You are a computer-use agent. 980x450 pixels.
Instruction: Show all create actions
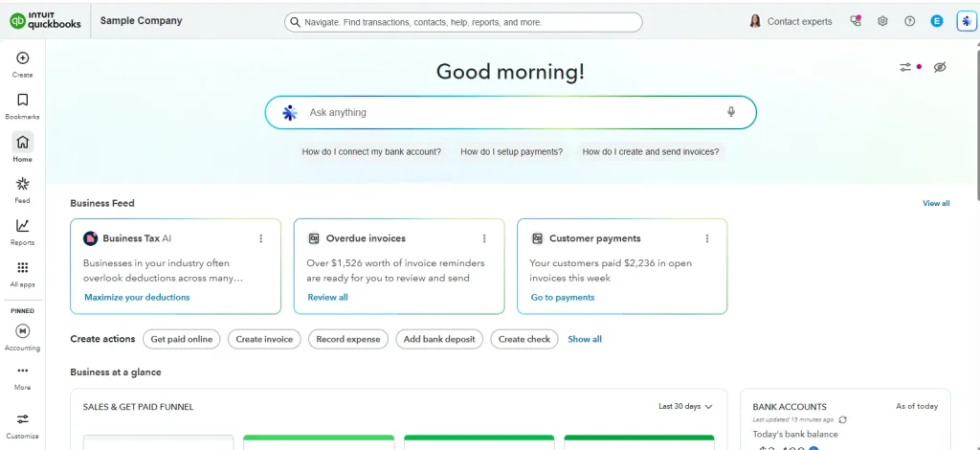coord(585,339)
